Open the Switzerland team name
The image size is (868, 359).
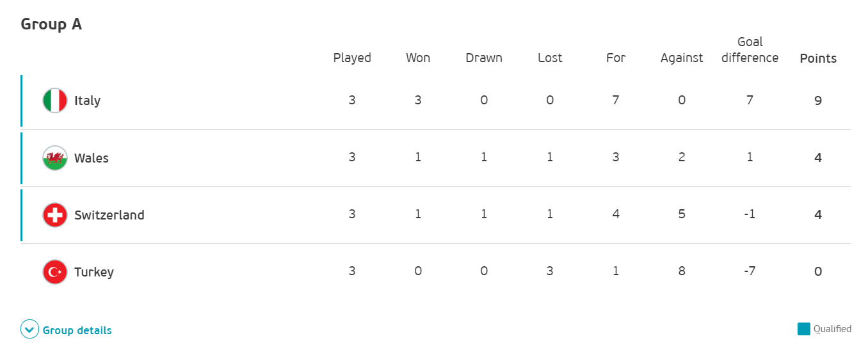pyautogui.click(x=109, y=214)
